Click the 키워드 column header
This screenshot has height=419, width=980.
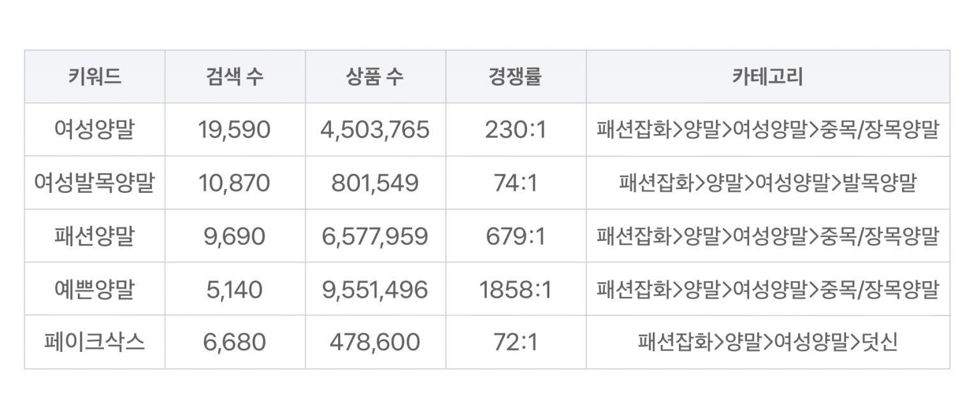pos(94,77)
